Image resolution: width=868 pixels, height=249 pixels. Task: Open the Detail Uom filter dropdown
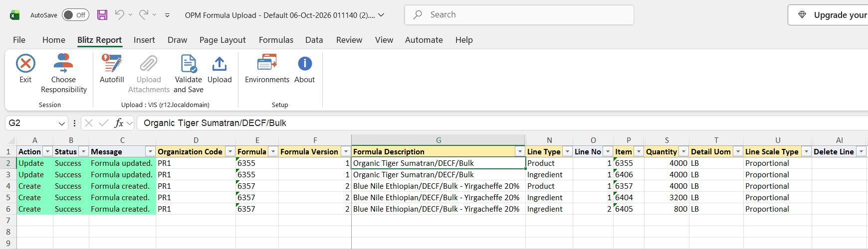coord(738,151)
